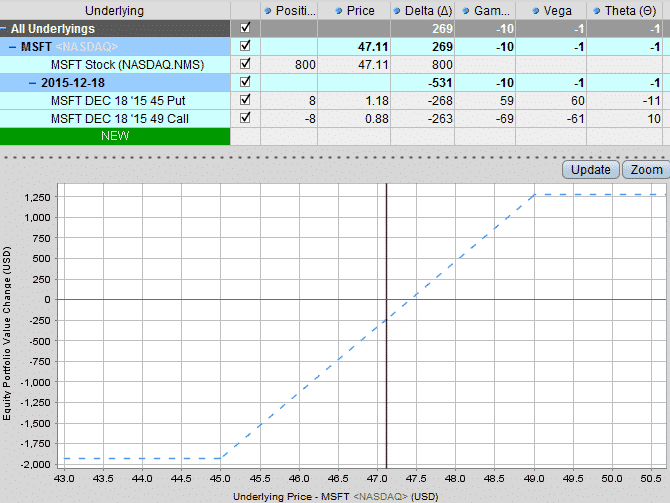Click the call gamma value -69
670x503 pixels.
click(x=504, y=118)
